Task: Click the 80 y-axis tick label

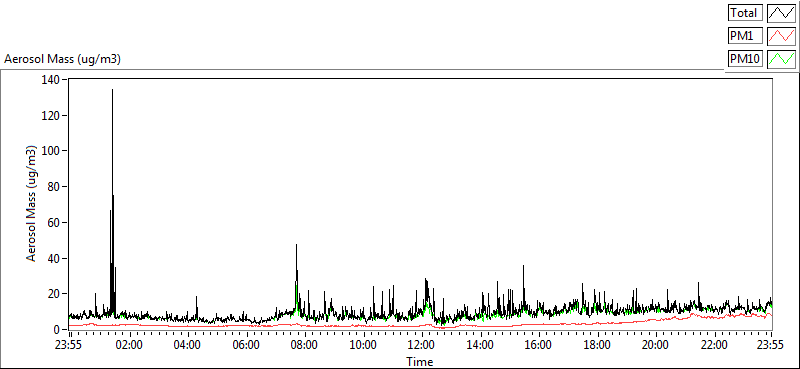Action: click(x=55, y=187)
